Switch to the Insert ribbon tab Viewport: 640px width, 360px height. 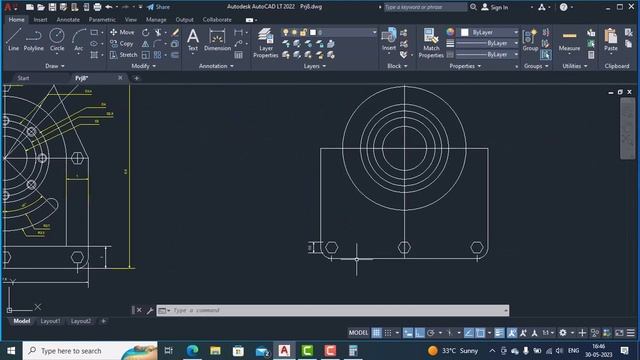pyautogui.click(x=40, y=20)
